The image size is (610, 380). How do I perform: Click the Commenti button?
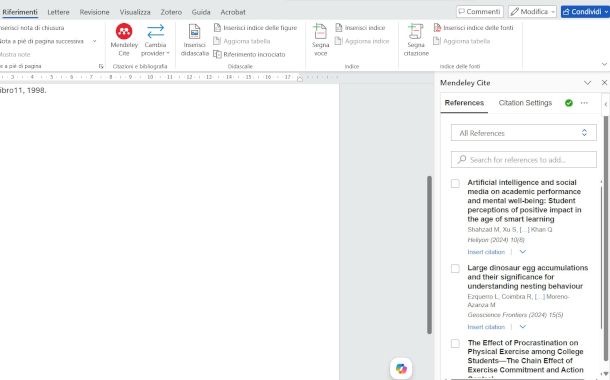tap(480, 11)
